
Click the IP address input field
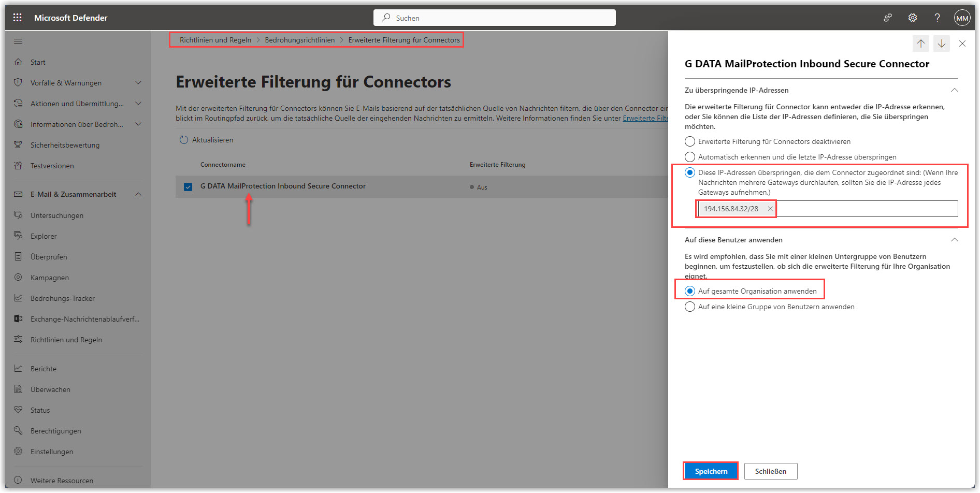pos(868,209)
